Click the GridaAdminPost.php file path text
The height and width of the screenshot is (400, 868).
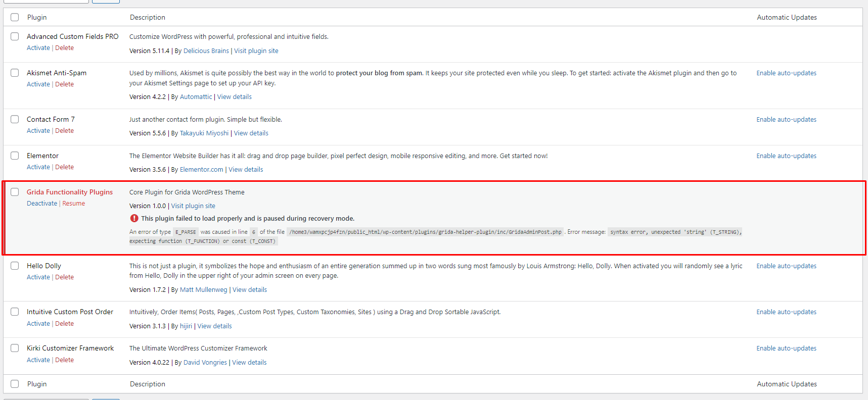(425, 232)
